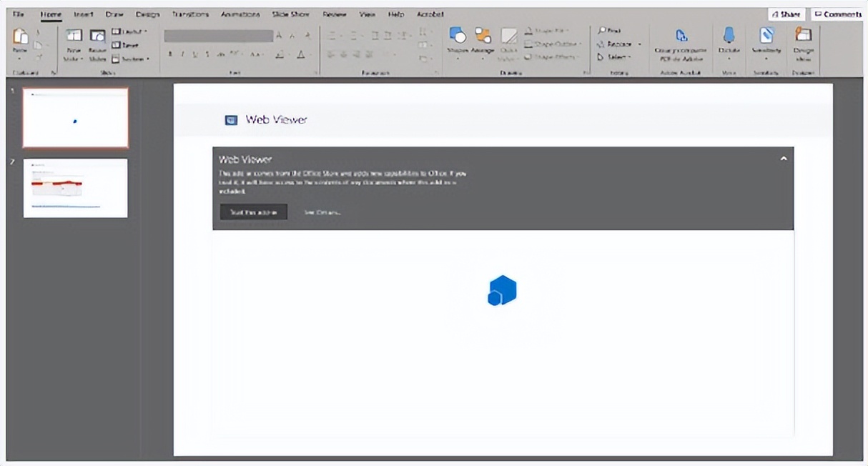Open the Animations ribbon tab
Viewport: 868px width, 466px height.
point(240,14)
